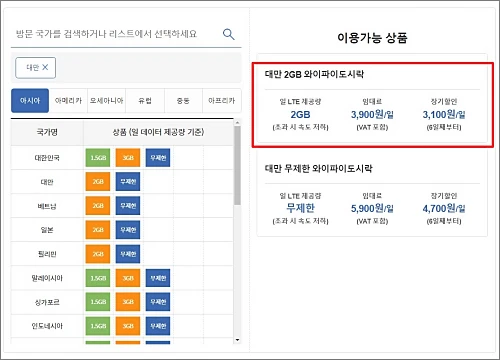Select 무제한 badge in 필리핀 row
500x360 pixels.
[x=128, y=254]
